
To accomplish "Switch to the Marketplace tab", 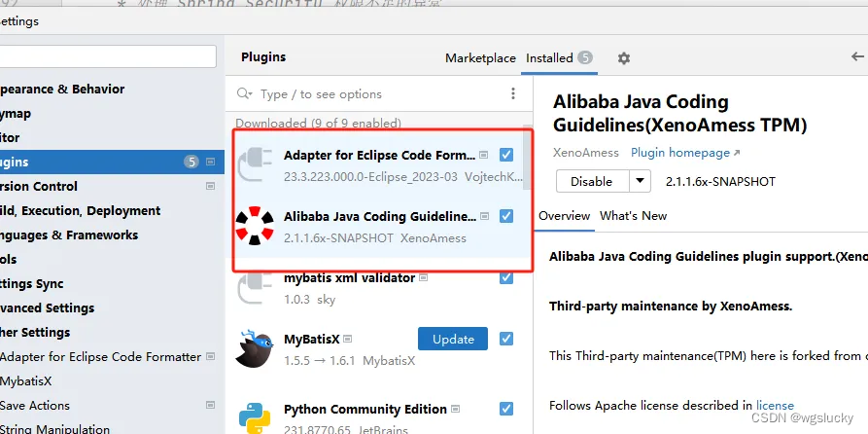I will [x=480, y=58].
